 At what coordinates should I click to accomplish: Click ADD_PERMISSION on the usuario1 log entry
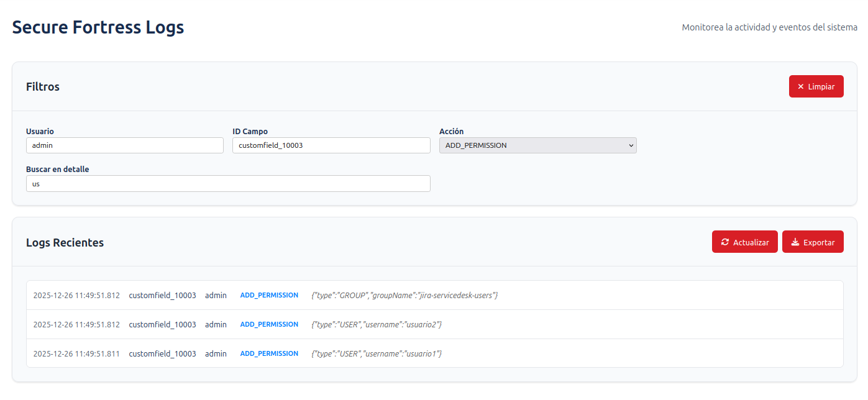[x=269, y=353]
